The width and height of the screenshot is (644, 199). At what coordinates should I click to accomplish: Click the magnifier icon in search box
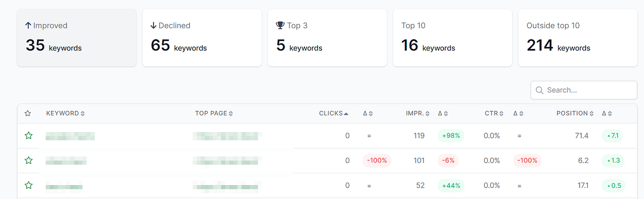click(539, 90)
